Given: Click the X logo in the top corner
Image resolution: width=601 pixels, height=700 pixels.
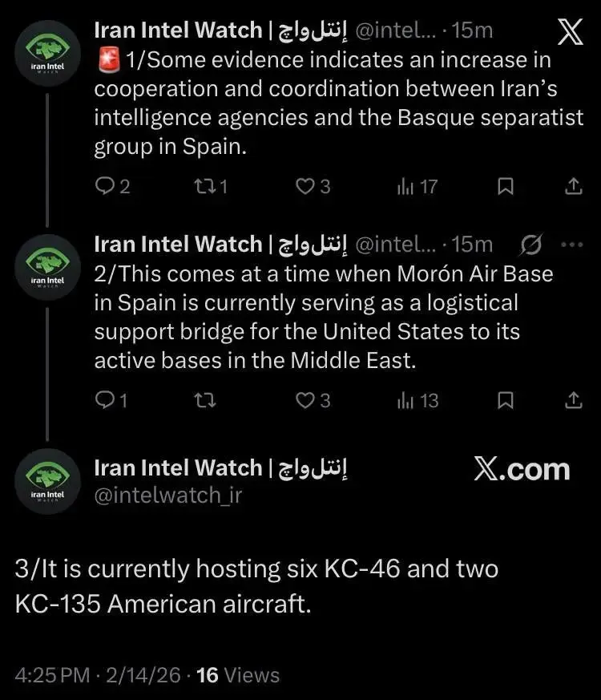Looking at the screenshot, I should coord(569,33).
